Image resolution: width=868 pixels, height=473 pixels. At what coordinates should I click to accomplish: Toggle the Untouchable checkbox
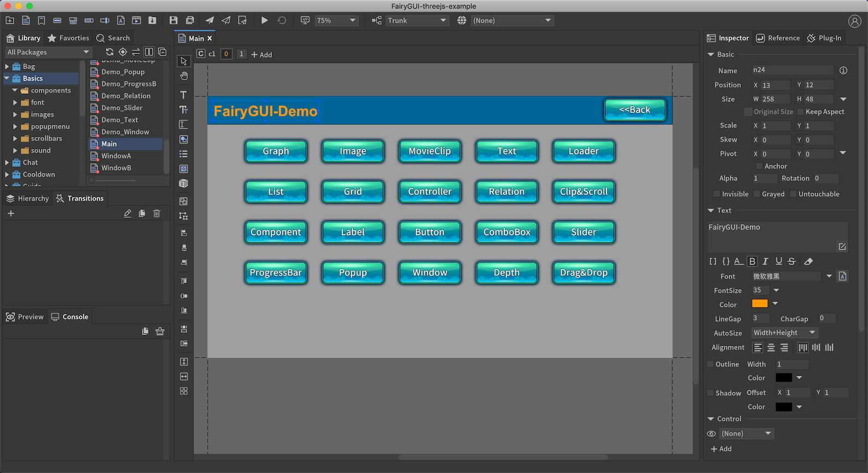tap(793, 194)
